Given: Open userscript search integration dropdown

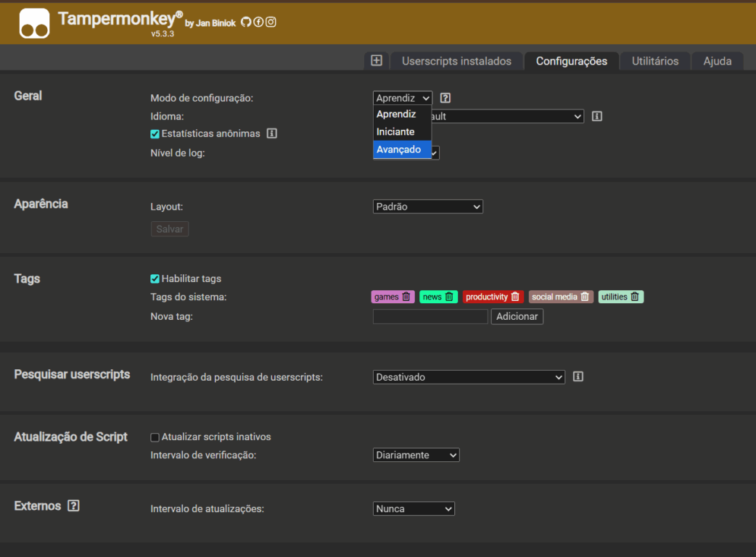Looking at the screenshot, I should pyautogui.click(x=469, y=377).
